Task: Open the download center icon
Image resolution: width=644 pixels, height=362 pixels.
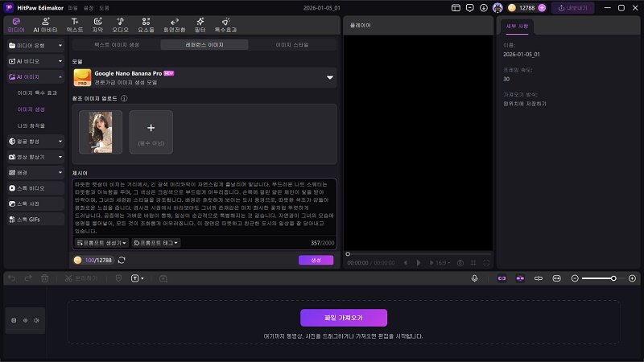Action: 484,8
